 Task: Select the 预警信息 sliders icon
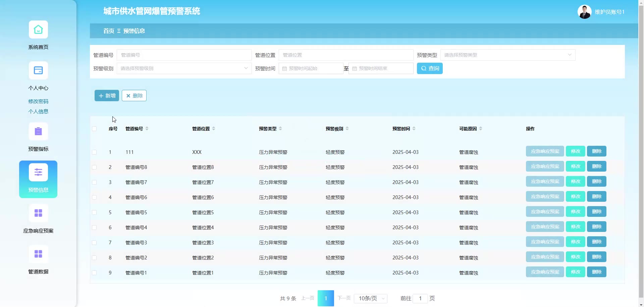38,173
